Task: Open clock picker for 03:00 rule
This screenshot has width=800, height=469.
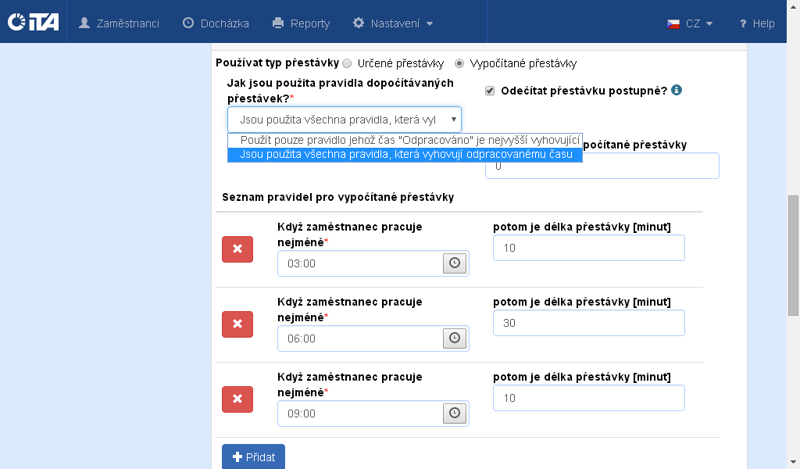Action: tap(455, 263)
